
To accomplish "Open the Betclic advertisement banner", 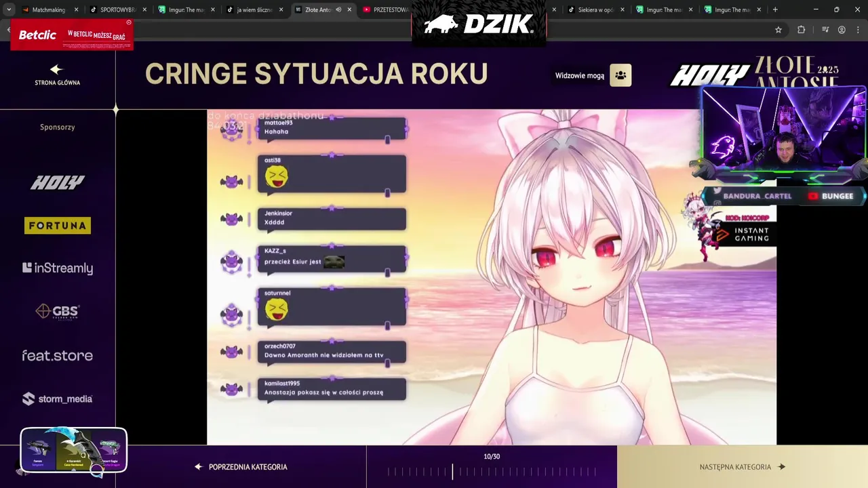I will 71,35.
